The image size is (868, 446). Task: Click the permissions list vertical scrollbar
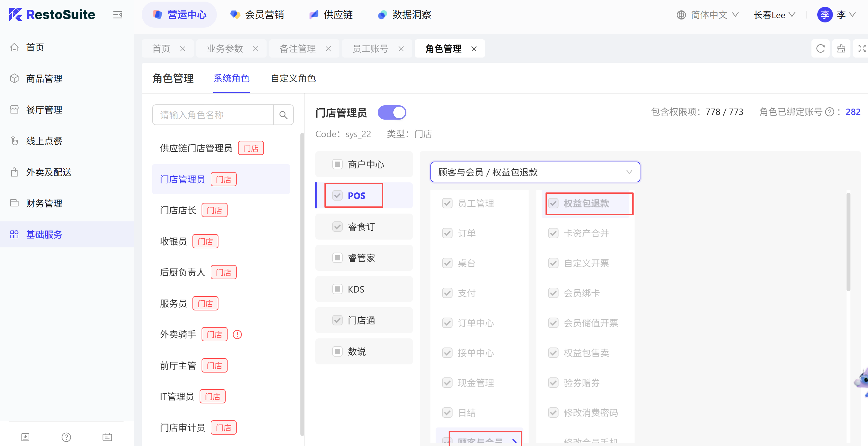848,243
